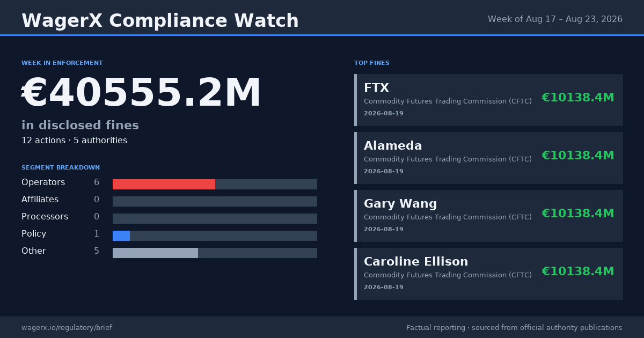This screenshot has width=644, height=338.
Task: Open the wagerx.io/regulatory/brief link
Action: pos(67,328)
